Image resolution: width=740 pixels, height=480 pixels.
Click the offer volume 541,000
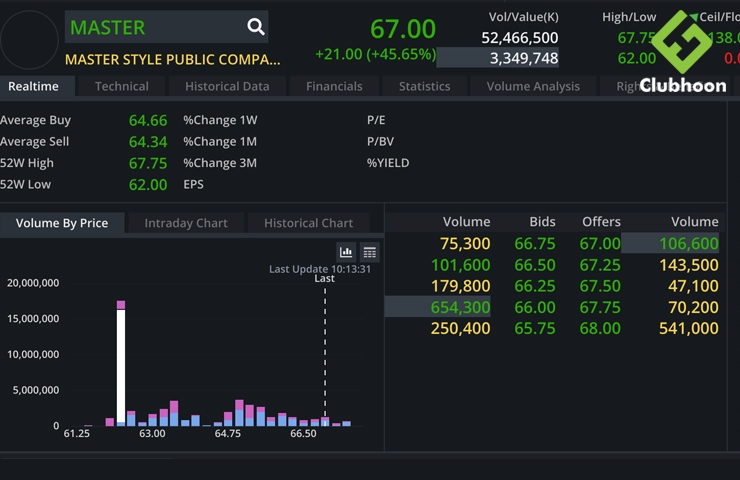(x=689, y=328)
